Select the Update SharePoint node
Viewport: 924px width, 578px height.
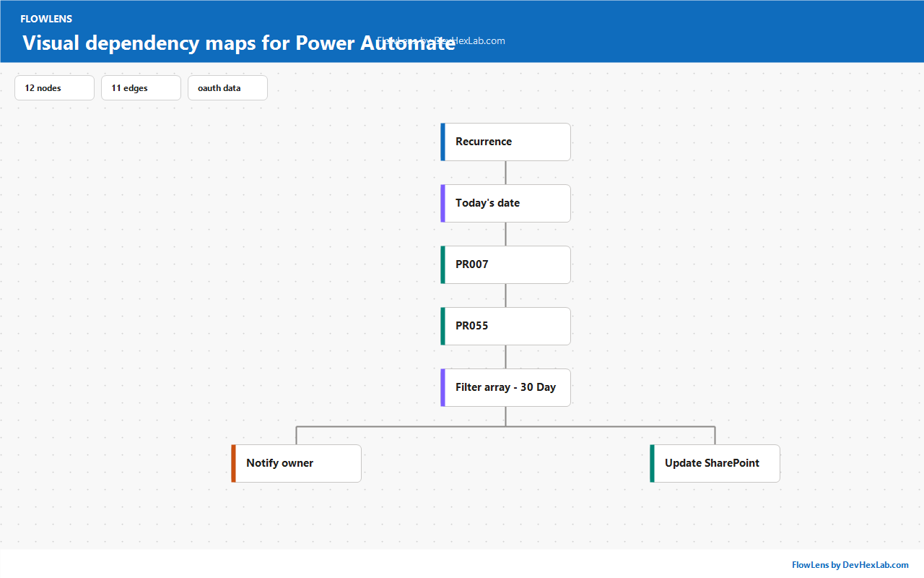(715, 463)
